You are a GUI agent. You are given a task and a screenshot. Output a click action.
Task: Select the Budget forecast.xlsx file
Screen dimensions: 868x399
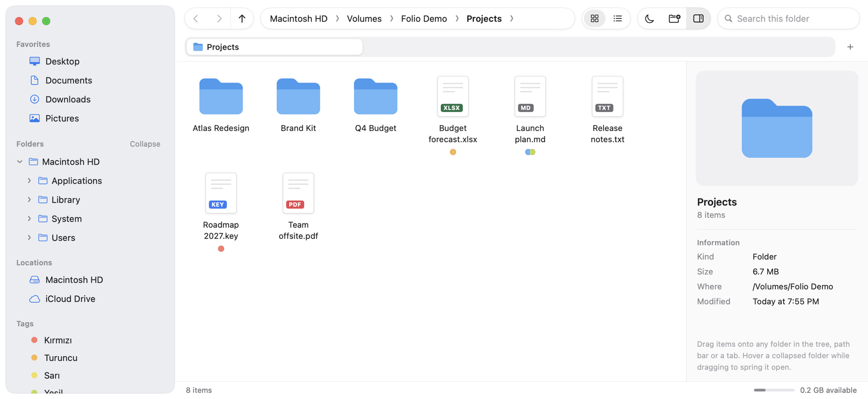click(x=453, y=116)
